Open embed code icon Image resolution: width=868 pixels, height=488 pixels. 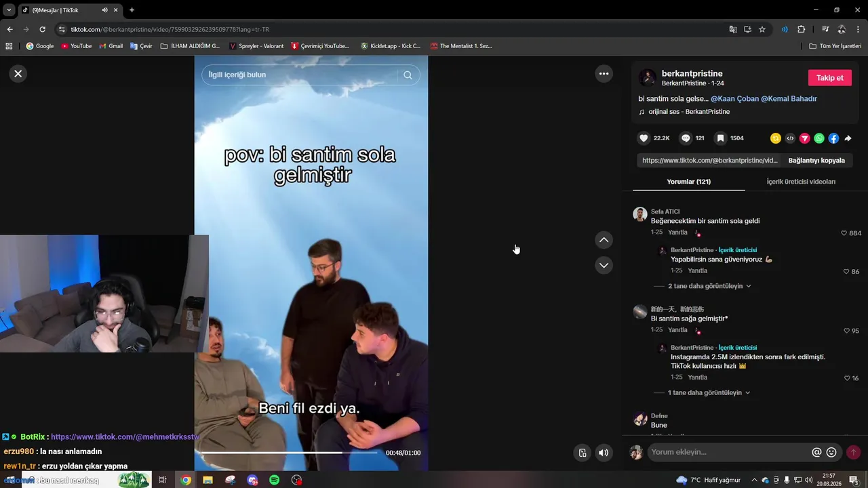[790, 138]
